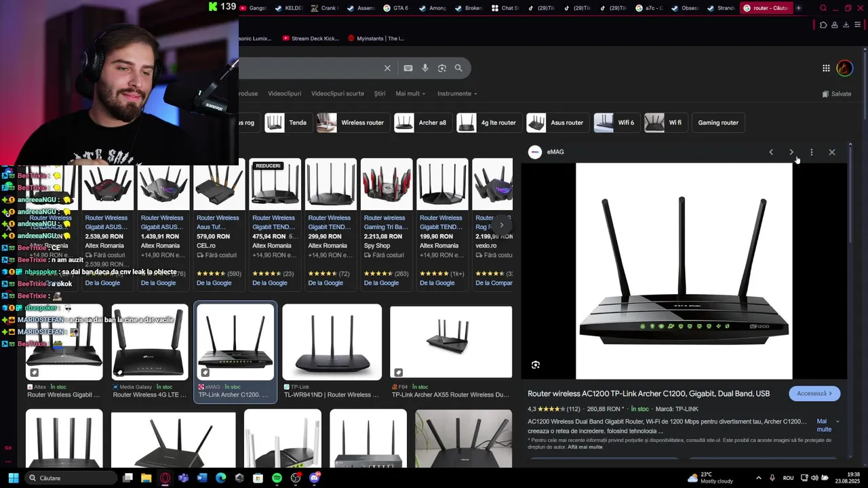Select TL-WR941ND router thumbnail
The image size is (868, 488).
332,342
